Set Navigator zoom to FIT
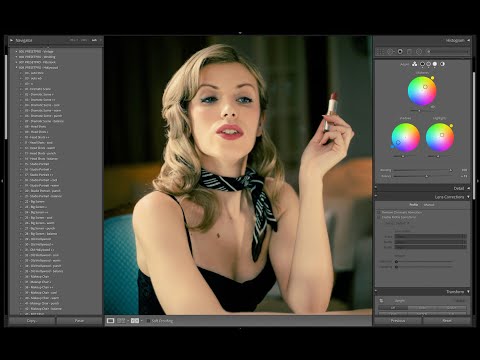 (x=74, y=40)
